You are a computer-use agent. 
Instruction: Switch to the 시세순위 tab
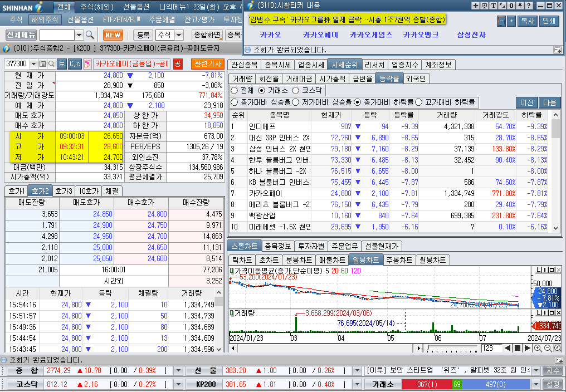344,65
